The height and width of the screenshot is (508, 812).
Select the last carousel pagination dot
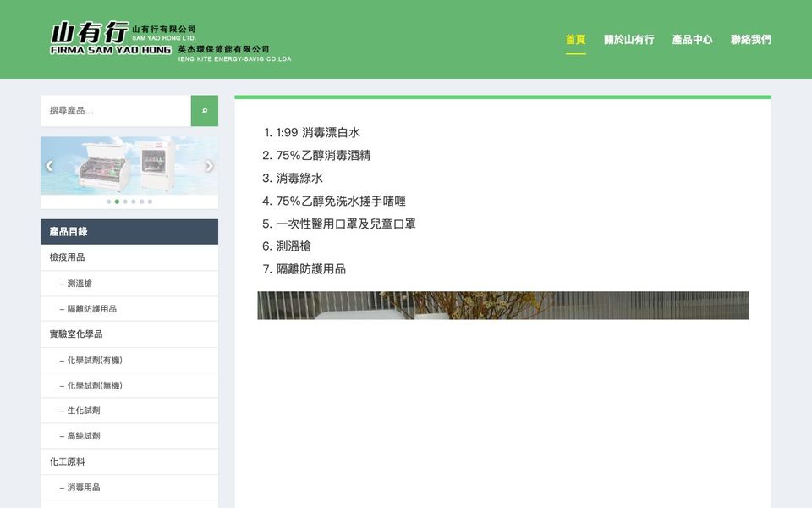tap(151, 202)
